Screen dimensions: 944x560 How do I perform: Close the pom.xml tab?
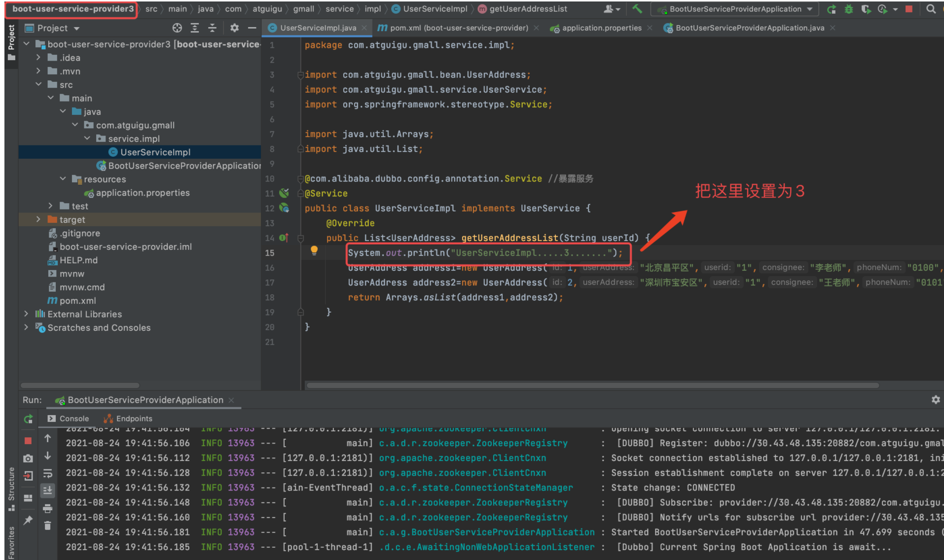coord(536,28)
